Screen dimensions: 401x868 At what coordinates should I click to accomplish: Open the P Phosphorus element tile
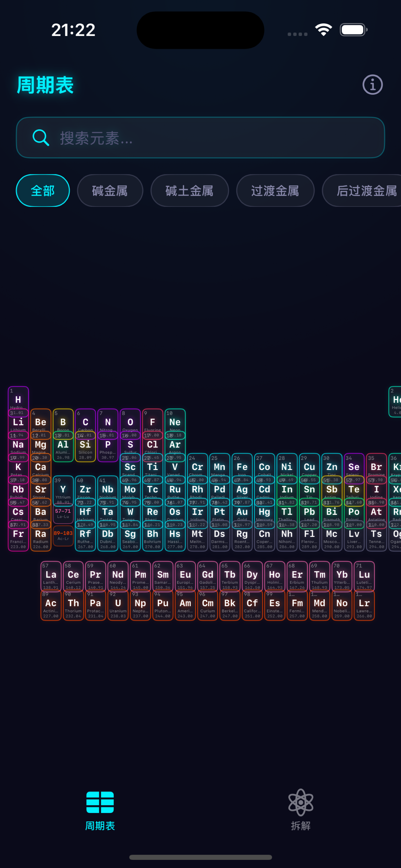[x=108, y=446]
